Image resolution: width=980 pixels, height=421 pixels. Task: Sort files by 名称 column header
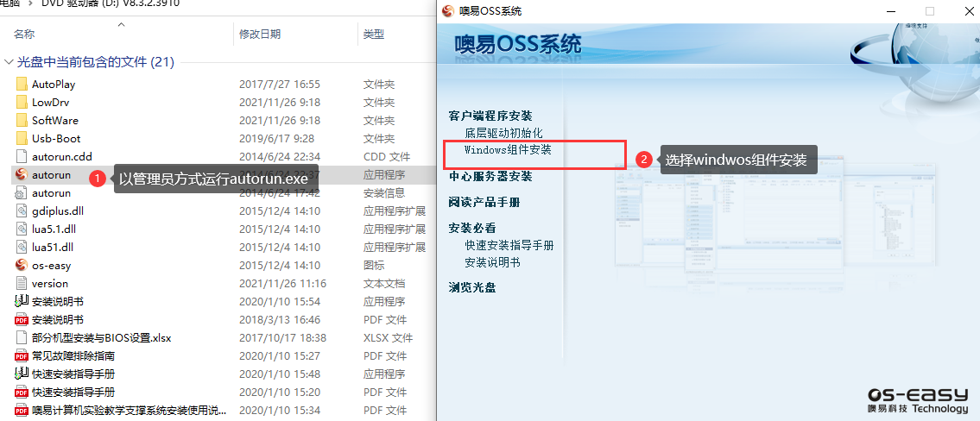pyautogui.click(x=25, y=35)
